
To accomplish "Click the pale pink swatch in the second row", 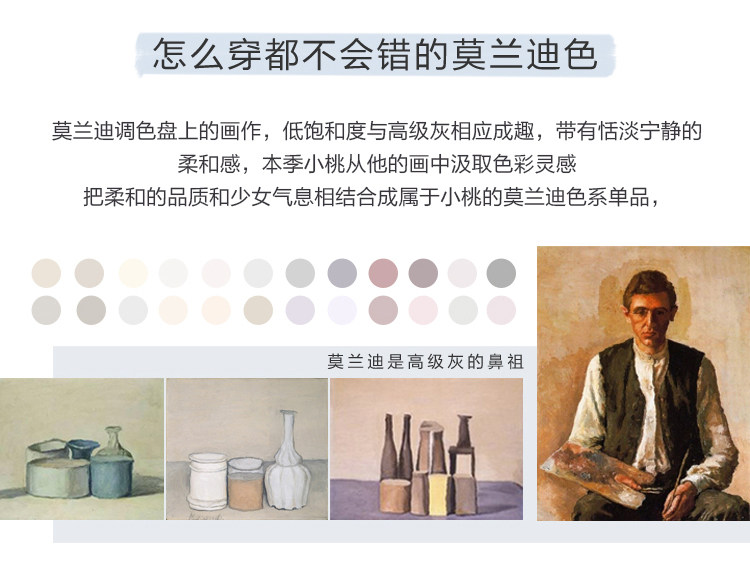I will pyautogui.click(x=423, y=310).
